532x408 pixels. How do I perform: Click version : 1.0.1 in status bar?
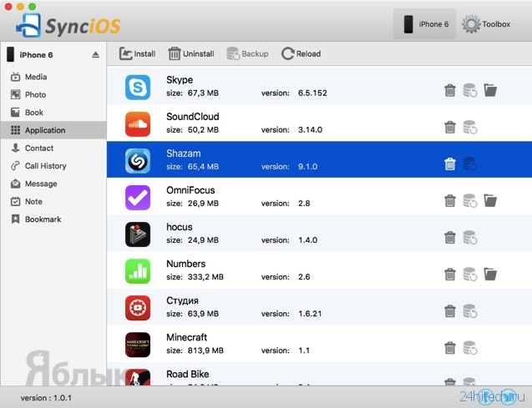(46, 398)
